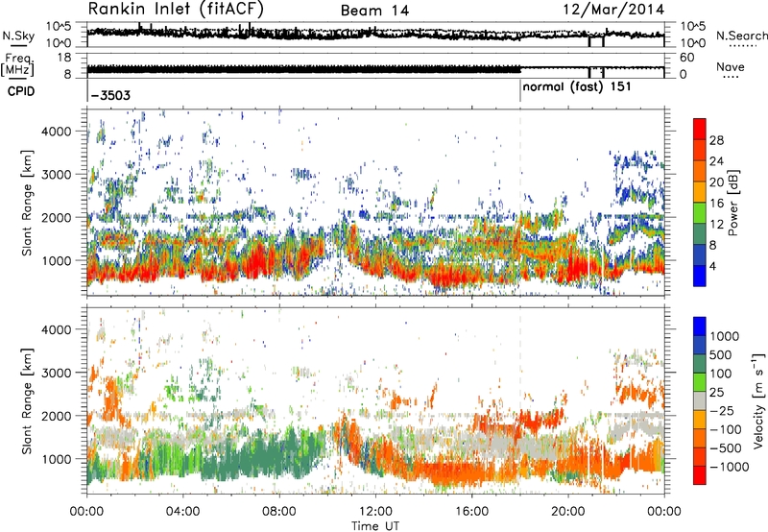Click the 'N.Sky' legend label
Image resolution: width=768 pixels, height=532 pixels.
[18, 36]
